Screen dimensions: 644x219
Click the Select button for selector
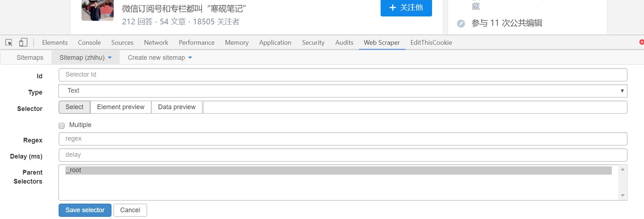click(x=74, y=107)
